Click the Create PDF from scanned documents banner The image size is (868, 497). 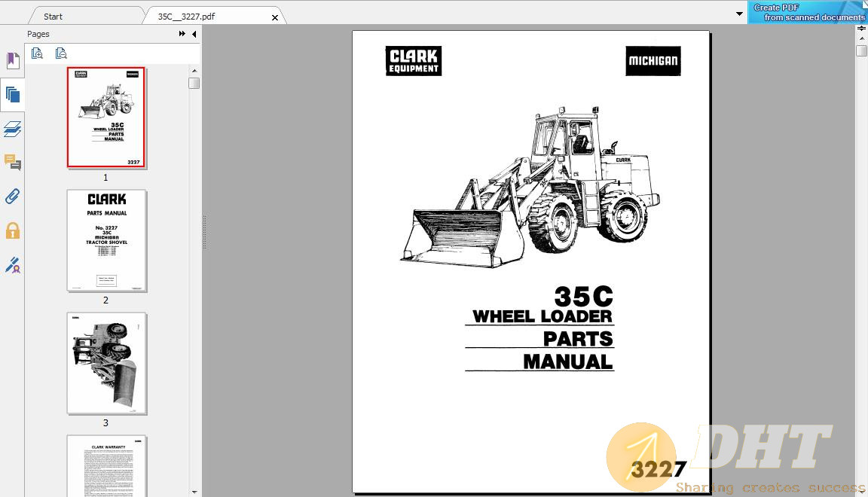(x=808, y=12)
